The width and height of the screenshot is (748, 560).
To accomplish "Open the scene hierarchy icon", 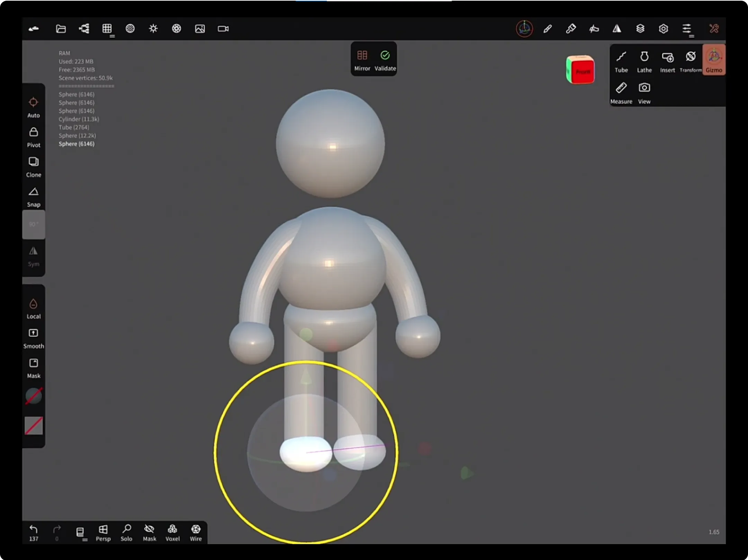I will pos(84,29).
